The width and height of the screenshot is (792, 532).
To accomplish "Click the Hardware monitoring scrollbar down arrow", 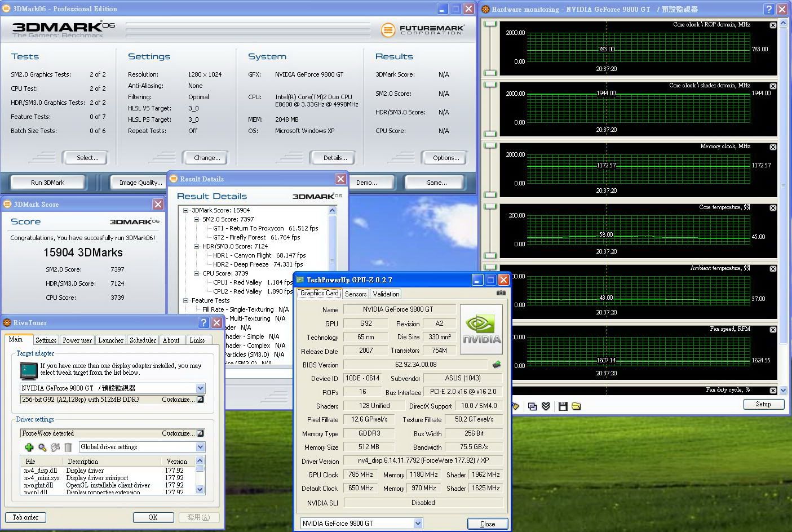I will pyautogui.click(x=783, y=389).
